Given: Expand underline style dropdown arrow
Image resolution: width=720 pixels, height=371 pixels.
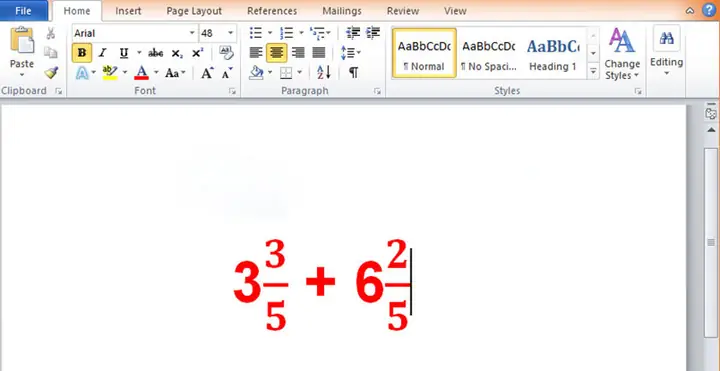Looking at the screenshot, I should tap(139, 53).
